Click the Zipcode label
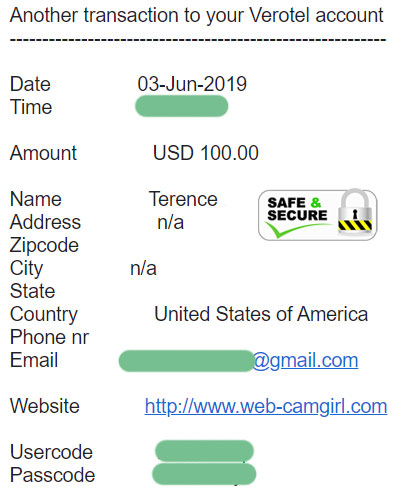Image resolution: width=412 pixels, height=492 pixels. [x=44, y=246]
